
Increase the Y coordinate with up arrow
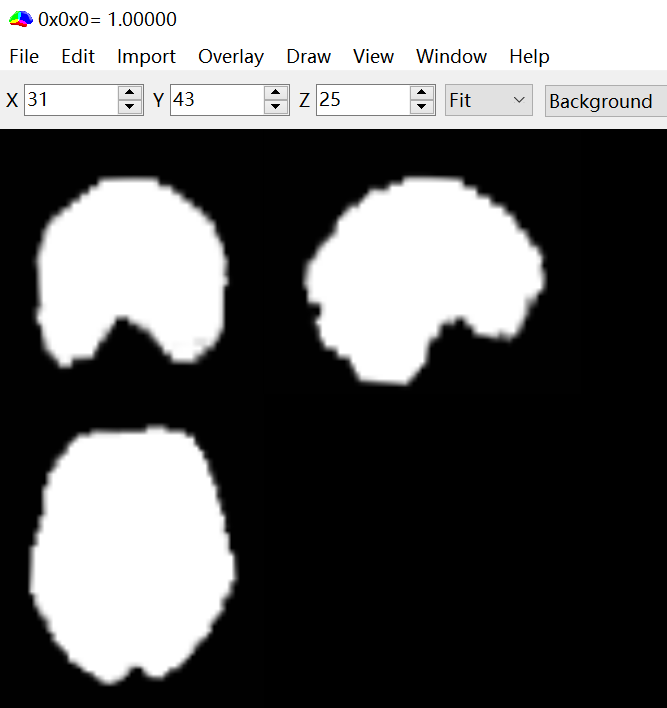click(276, 92)
